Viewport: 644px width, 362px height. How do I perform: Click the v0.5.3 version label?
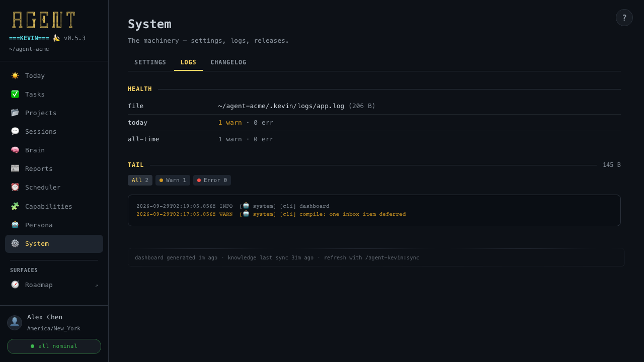(x=74, y=38)
